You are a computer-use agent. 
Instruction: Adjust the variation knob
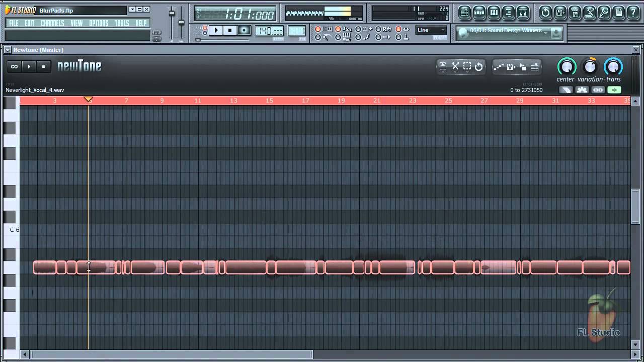coord(590,66)
